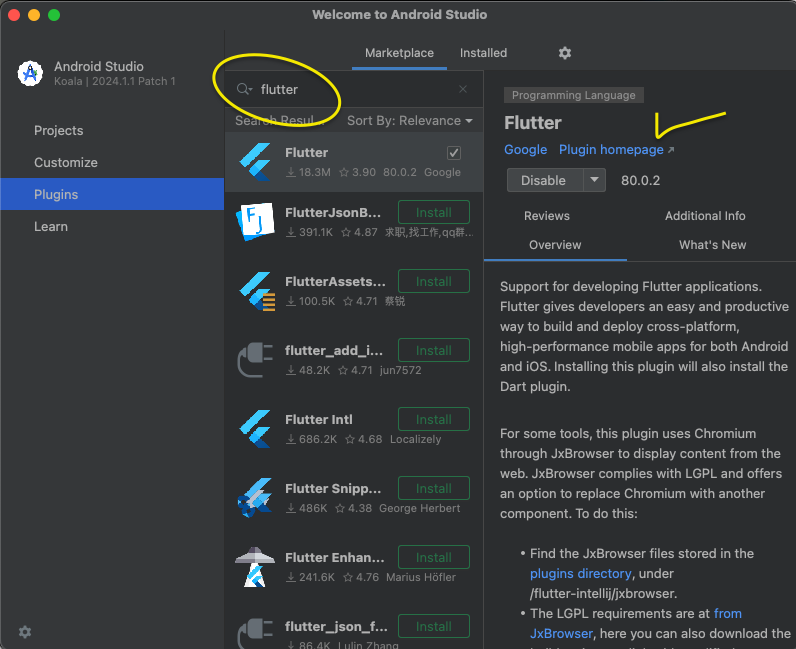Focus the plugin search field
Image resolution: width=796 pixels, height=649 pixels.
pos(355,89)
